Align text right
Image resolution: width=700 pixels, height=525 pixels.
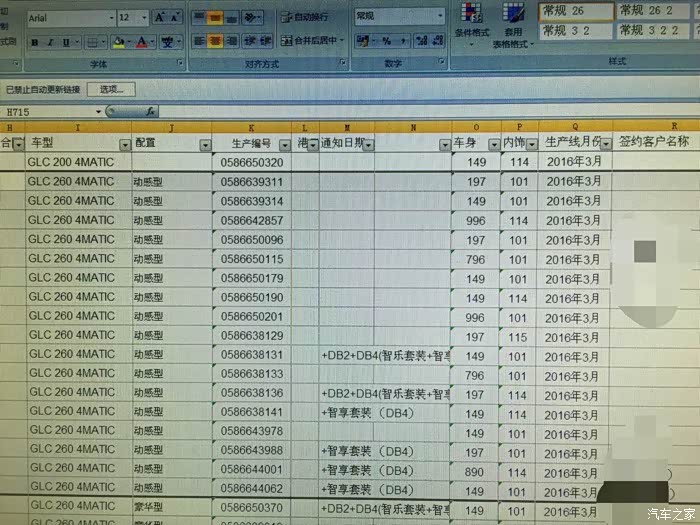click(x=231, y=41)
